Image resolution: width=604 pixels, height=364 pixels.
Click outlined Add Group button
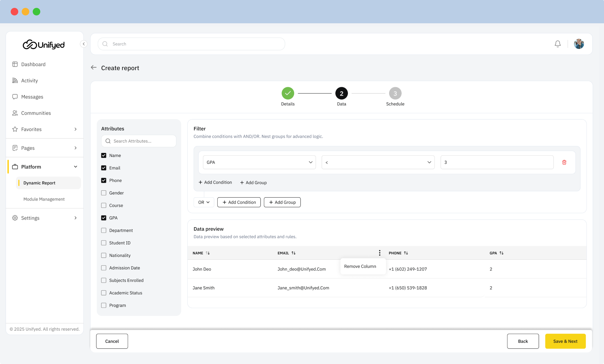pyautogui.click(x=282, y=202)
